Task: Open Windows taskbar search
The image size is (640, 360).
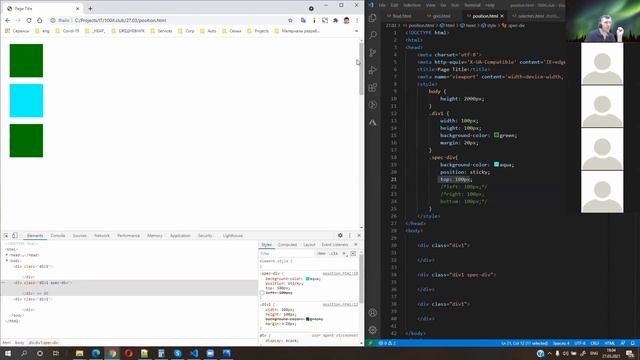Action: tap(24, 353)
